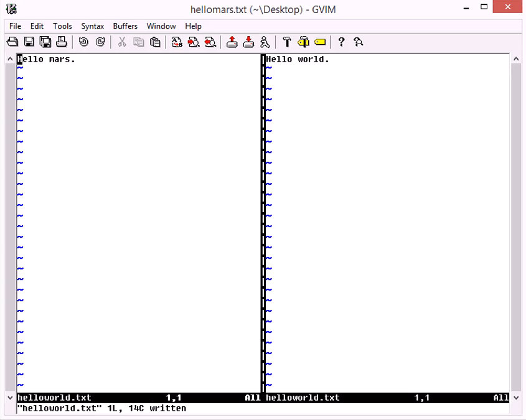Click the left scrollbar's up arrow
Screen dimensions: 526x420
coord(10,59)
